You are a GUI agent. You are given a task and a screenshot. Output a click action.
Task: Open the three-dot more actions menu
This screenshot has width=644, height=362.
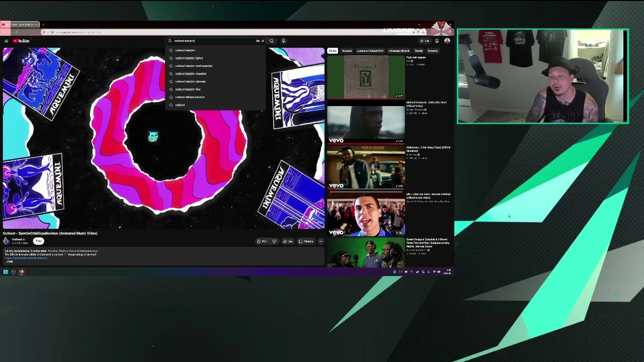320,241
